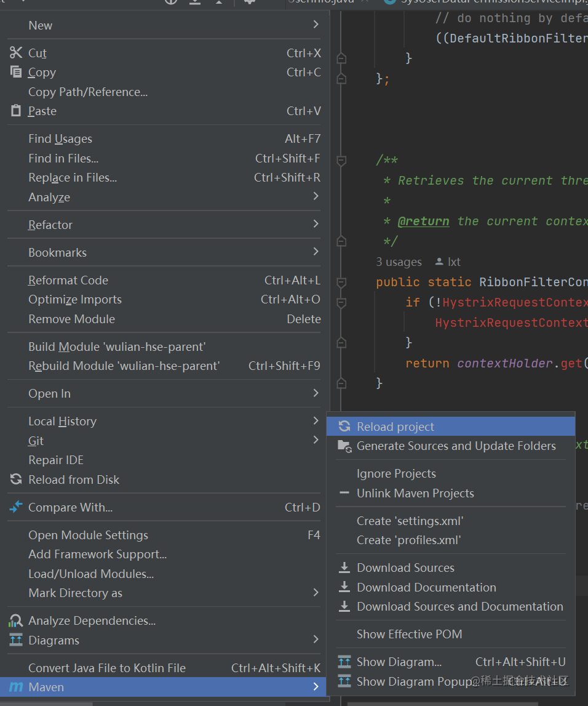Viewport: 588px width, 706px height.
Task: Expand the New submenu arrow
Action: click(316, 25)
